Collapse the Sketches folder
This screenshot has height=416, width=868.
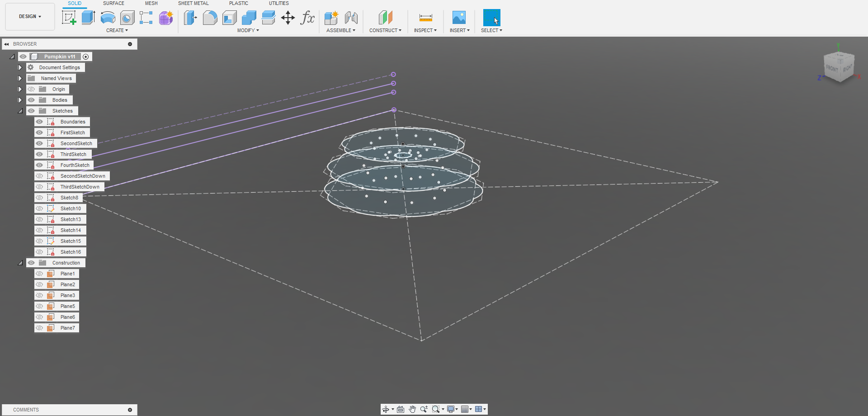tap(20, 111)
